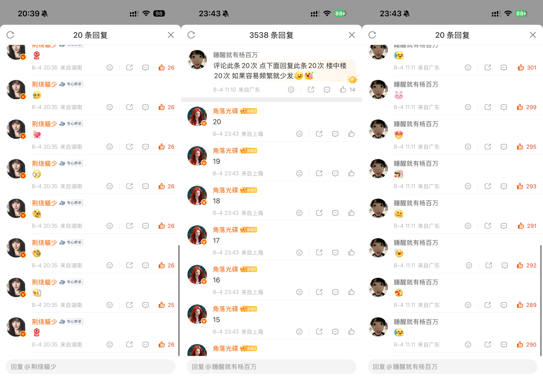This screenshot has width=543, height=392.
Task: Click scrollbar in 荆烧猫少 replies panel
Action: coord(179,300)
